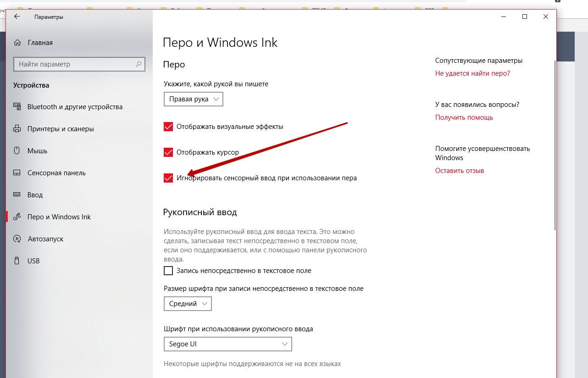Click the vertical scrollbar of settings page
This screenshot has width=588, height=378.
[x=555, y=145]
